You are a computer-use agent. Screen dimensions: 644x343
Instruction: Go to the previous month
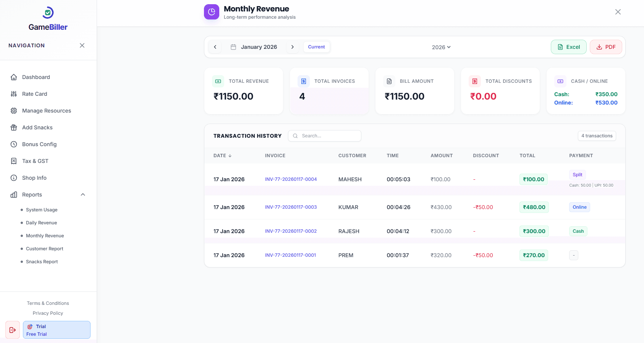click(x=215, y=47)
